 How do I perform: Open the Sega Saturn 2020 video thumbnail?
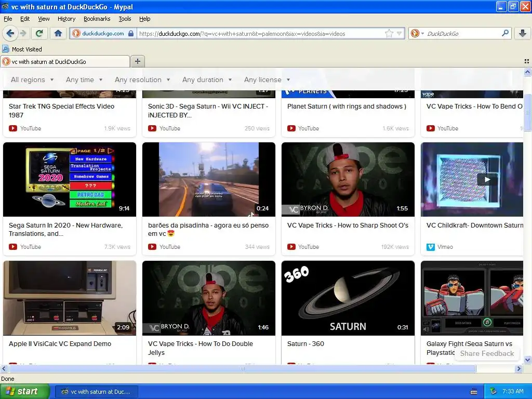pos(70,179)
